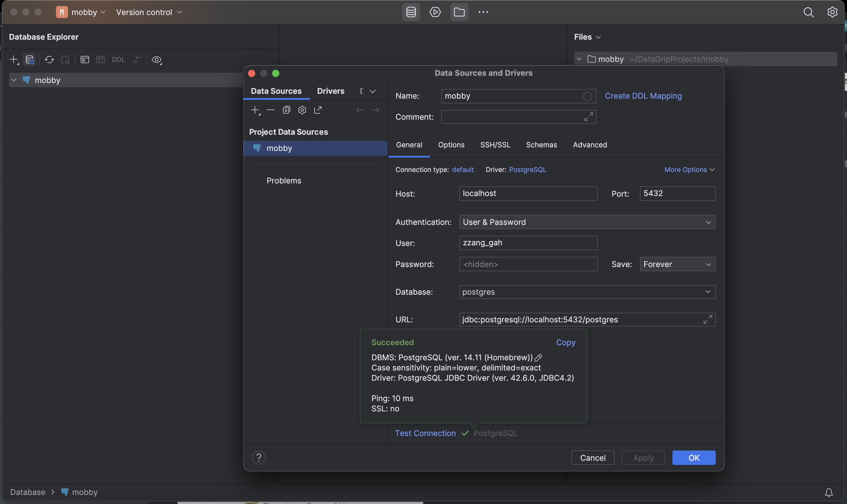Image resolution: width=847 pixels, height=504 pixels.
Task: Open the Authentication dropdown
Action: (587, 222)
